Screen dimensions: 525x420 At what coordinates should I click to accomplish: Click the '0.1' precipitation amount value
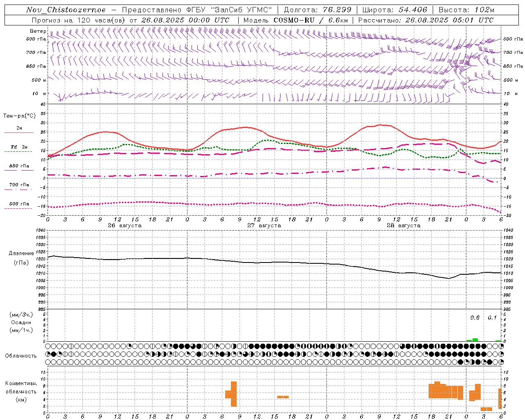pyautogui.click(x=492, y=317)
